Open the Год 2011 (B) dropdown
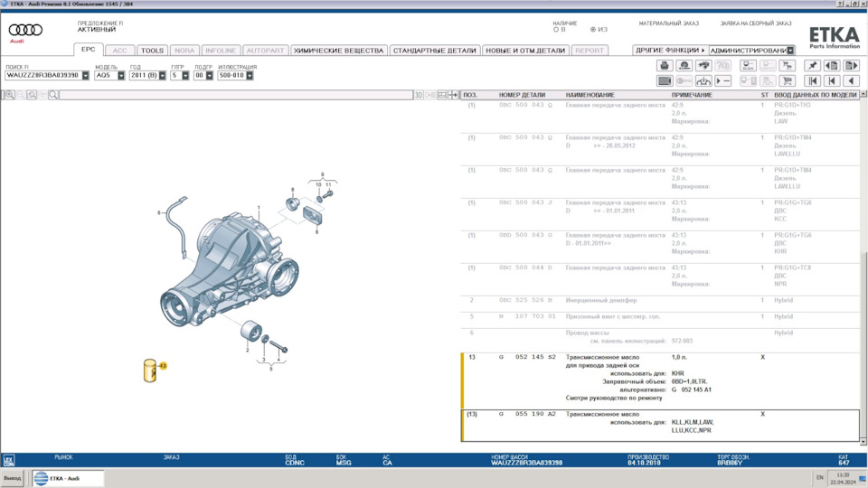The image size is (868, 488). click(162, 76)
